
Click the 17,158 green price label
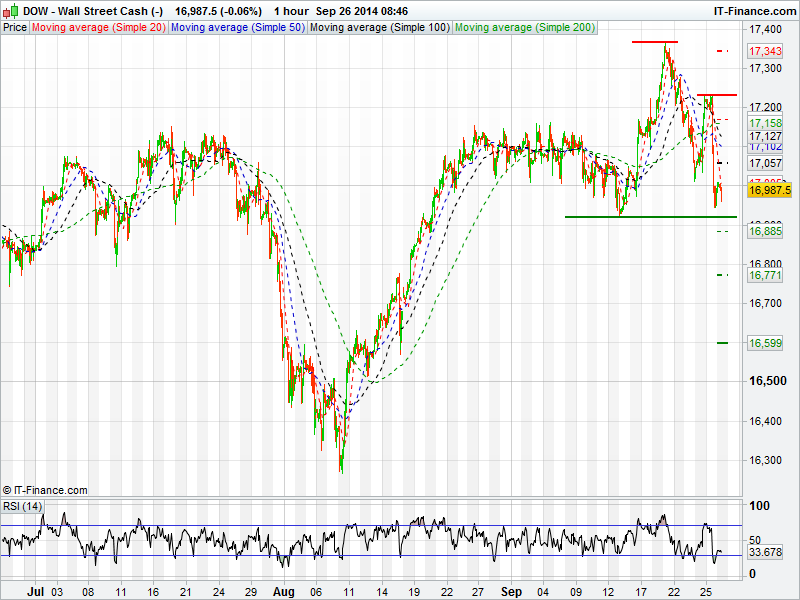[765, 123]
